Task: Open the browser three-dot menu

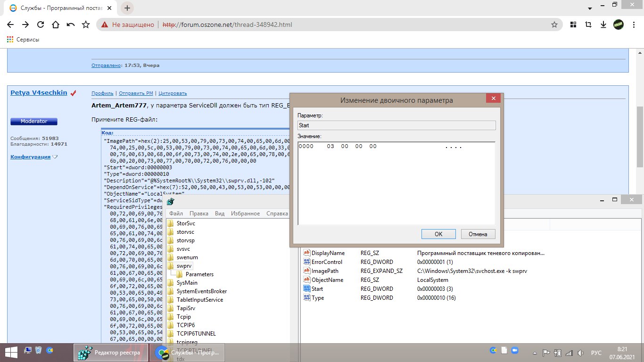Action: pos(633,25)
